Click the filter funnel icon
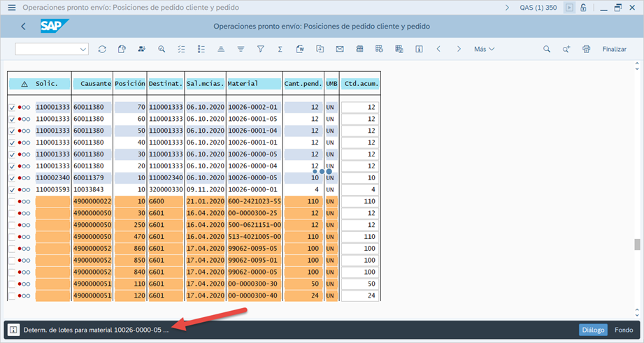 tap(260, 49)
